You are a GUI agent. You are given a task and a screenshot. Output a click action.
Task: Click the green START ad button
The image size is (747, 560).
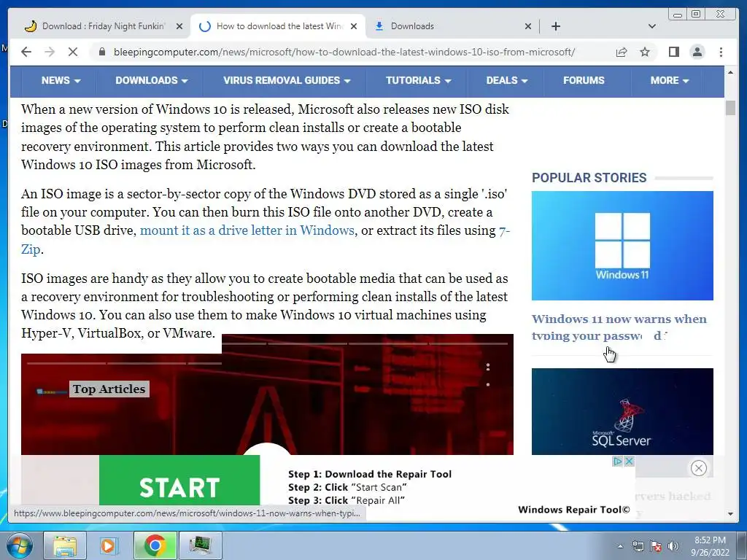click(179, 481)
